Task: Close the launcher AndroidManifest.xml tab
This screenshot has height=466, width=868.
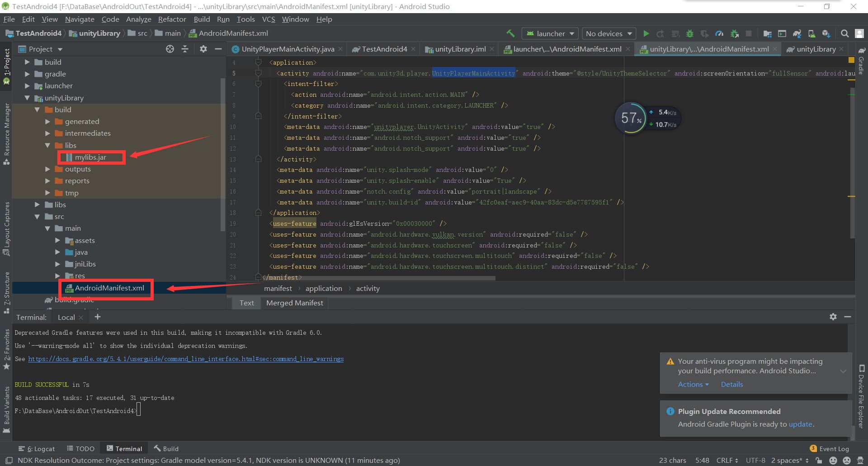Action: (628, 49)
